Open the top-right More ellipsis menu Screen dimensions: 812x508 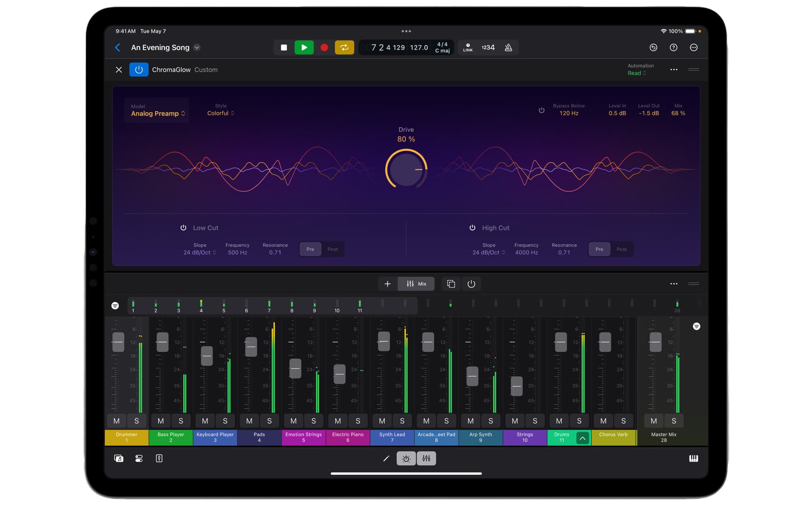[x=694, y=48]
